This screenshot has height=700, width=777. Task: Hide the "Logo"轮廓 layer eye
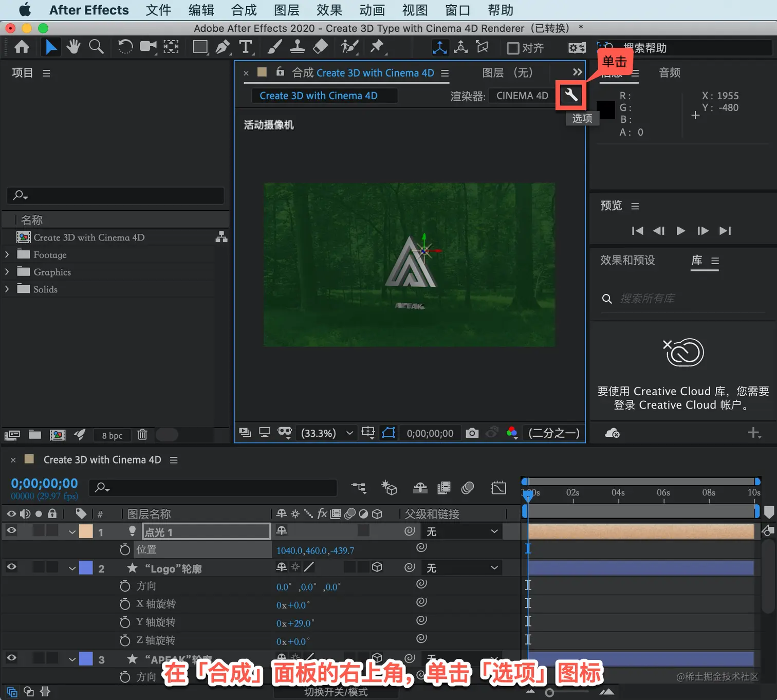click(11, 567)
